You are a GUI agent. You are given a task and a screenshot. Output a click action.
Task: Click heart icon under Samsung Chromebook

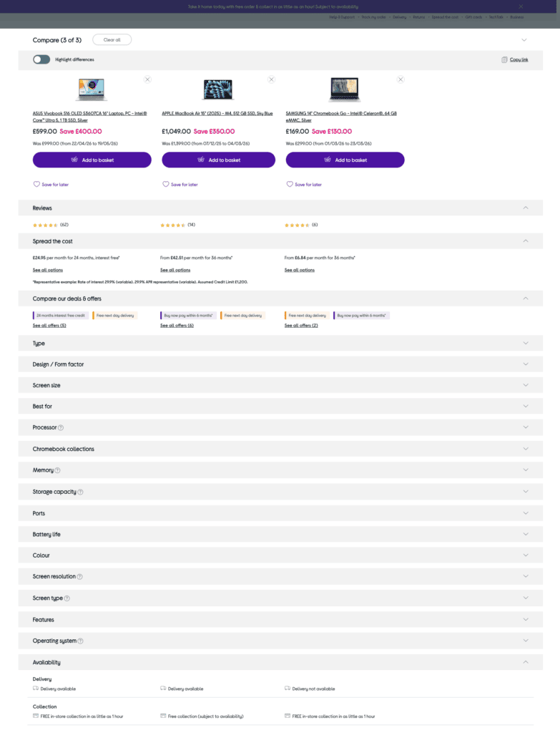[x=290, y=184]
